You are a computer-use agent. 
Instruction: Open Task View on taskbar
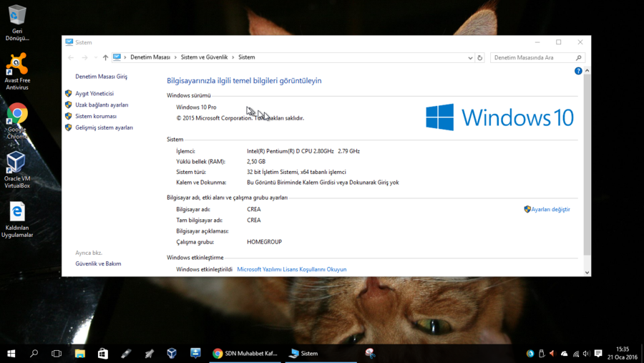coord(57,354)
